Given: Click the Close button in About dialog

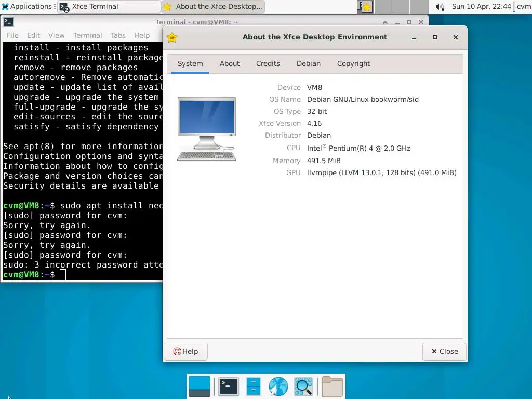Looking at the screenshot, I should pyautogui.click(x=445, y=352).
